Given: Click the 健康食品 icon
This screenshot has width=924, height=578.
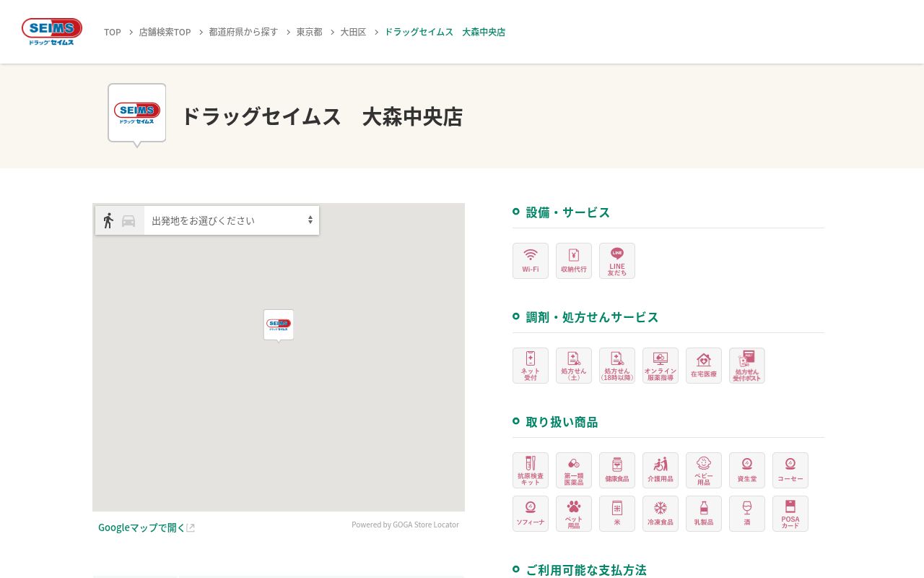Looking at the screenshot, I should [x=617, y=470].
